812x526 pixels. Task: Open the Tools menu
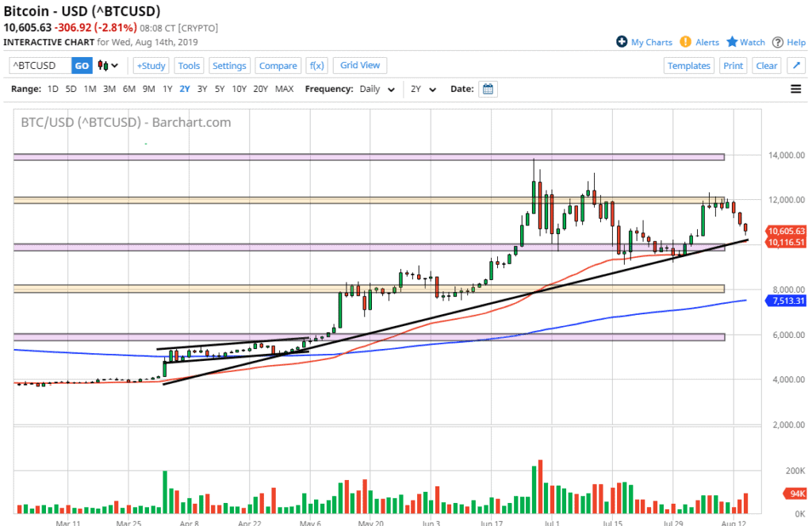[189, 66]
